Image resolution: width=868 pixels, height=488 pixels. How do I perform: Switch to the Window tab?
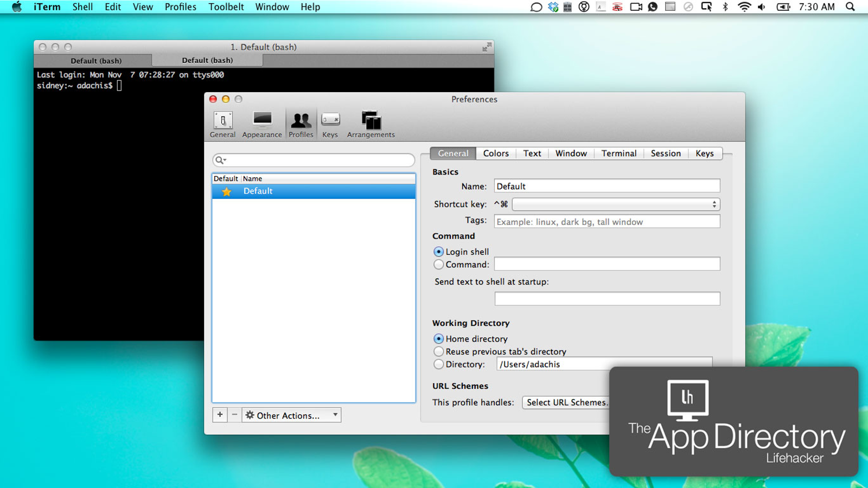[571, 153]
